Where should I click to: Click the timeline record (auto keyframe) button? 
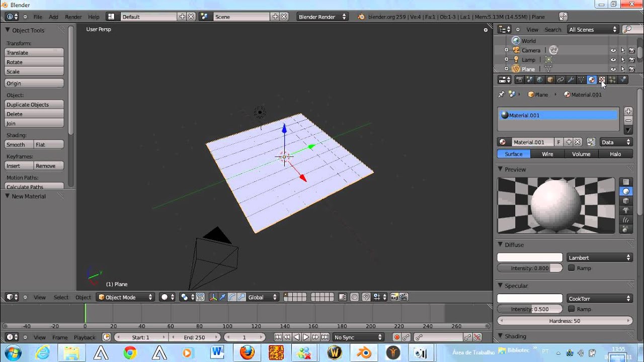[x=397, y=337]
